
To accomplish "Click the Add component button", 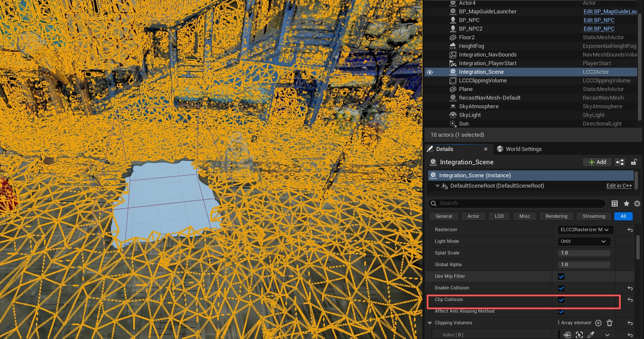I will coord(597,162).
